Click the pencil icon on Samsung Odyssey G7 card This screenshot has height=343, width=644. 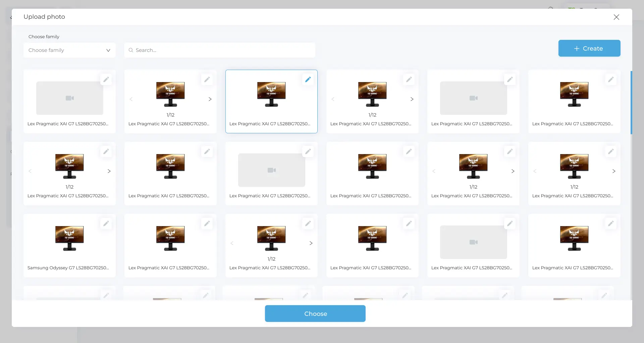pyautogui.click(x=106, y=224)
